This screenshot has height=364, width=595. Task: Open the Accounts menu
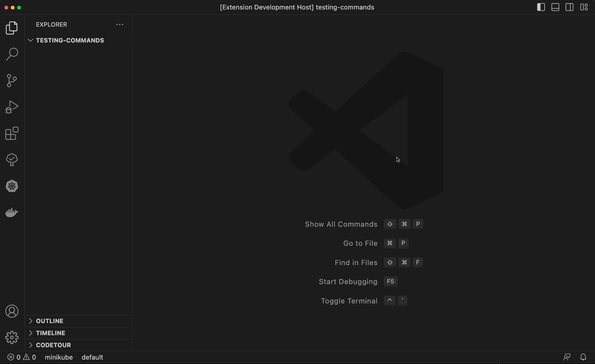pyautogui.click(x=12, y=311)
